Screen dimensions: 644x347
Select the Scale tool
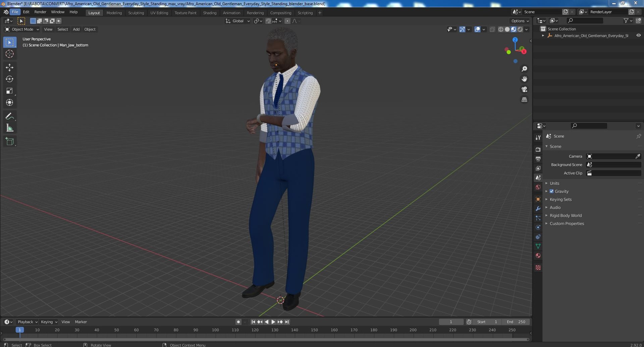9,91
